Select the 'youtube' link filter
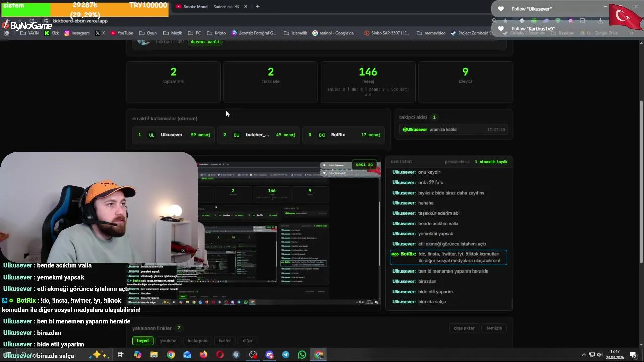 pyautogui.click(x=168, y=341)
